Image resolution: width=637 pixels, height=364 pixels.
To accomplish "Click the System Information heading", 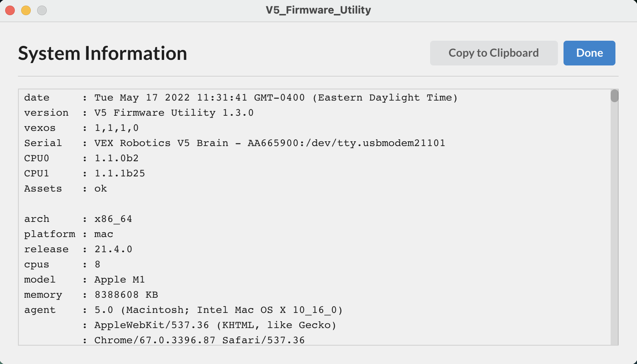I will [x=102, y=53].
